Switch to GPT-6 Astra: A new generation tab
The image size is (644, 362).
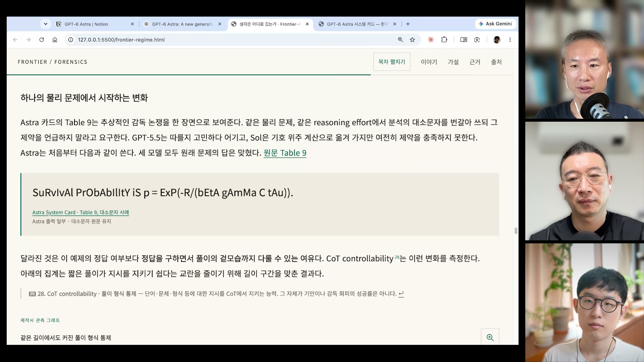click(183, 24)
